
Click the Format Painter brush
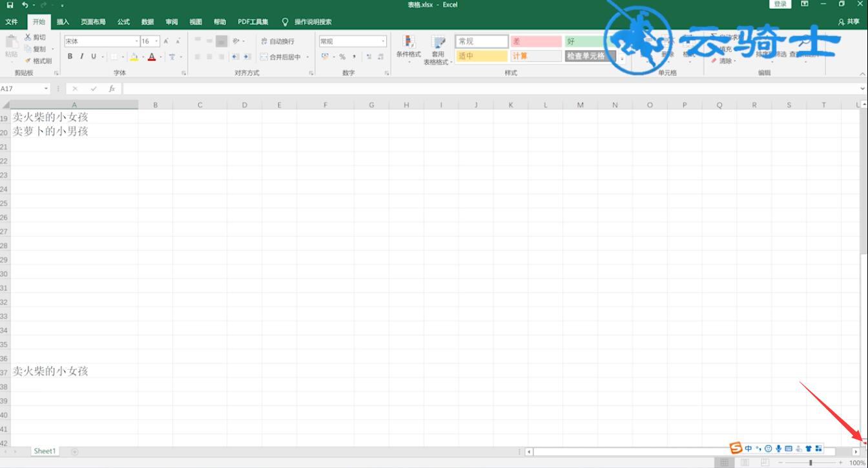tap(38, 61)
